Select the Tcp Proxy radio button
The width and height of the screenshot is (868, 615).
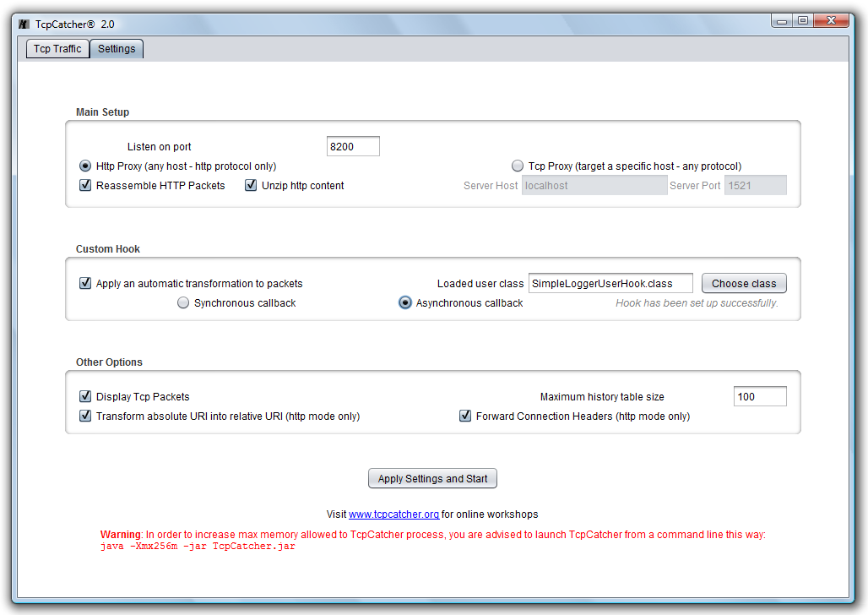point(518,166)
